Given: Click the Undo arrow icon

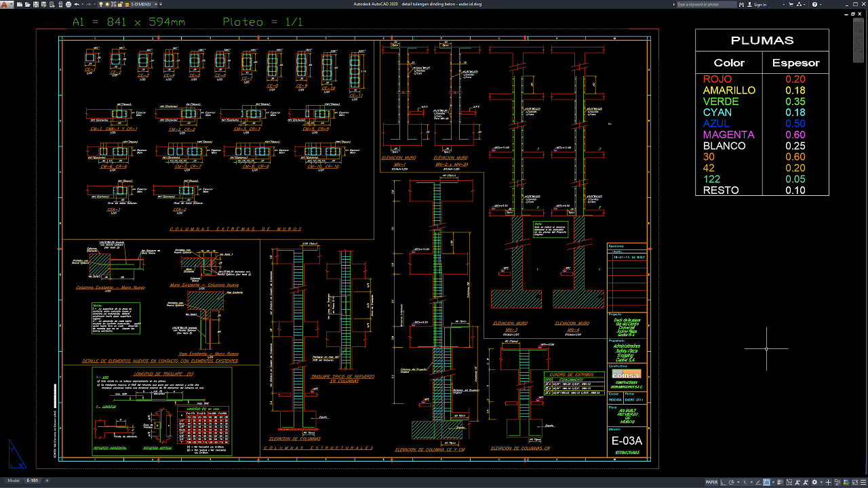Looking at the screenshot, I should click(x=77, y=4).
